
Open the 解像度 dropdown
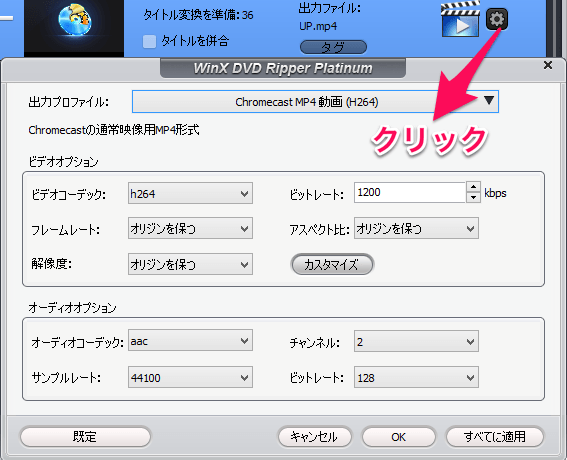pyautogui.click(x=190, y=264)
